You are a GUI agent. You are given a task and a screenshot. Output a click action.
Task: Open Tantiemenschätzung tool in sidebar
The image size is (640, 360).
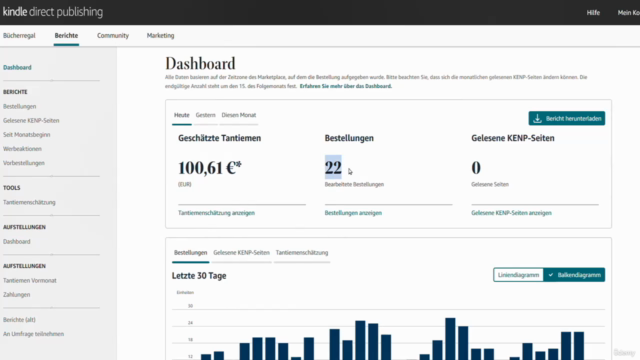click(x=29, y=202)
